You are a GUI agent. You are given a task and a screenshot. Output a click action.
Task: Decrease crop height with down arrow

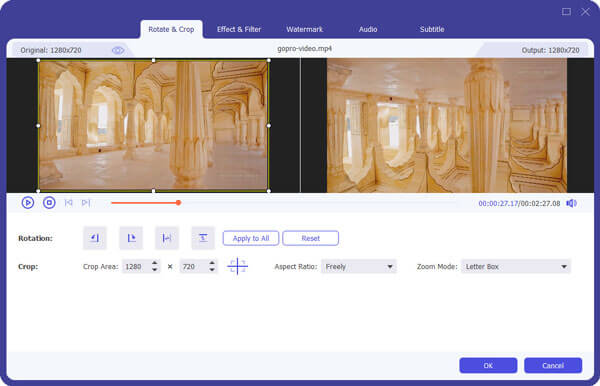(212, 270)
